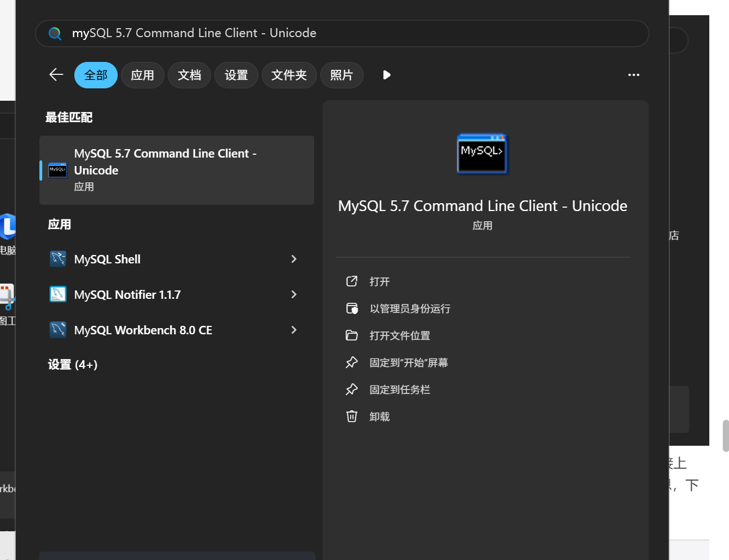Choose 固定到"开始"屏幕
The width and height of the screenshot is (729, 560).
click(x=409, y=362)
